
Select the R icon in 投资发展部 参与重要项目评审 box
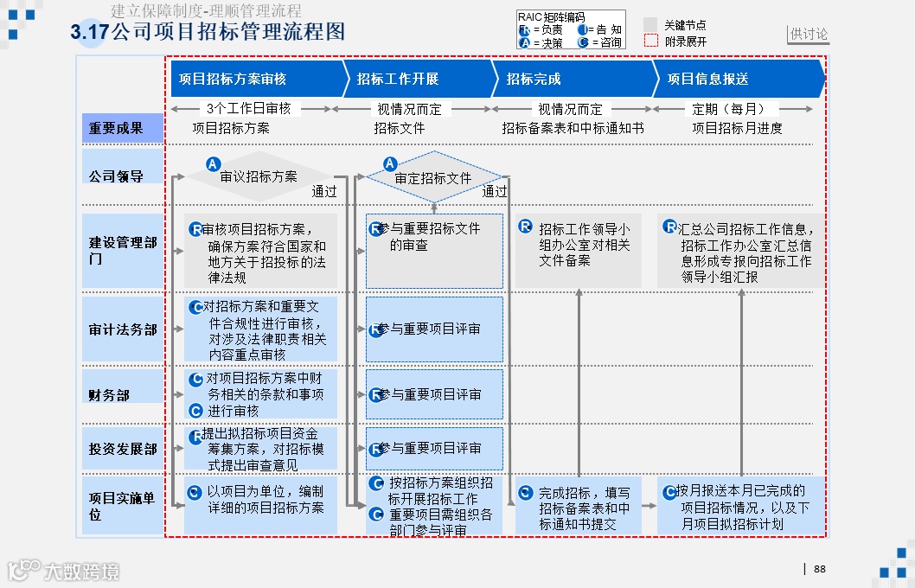pos(375,449)
